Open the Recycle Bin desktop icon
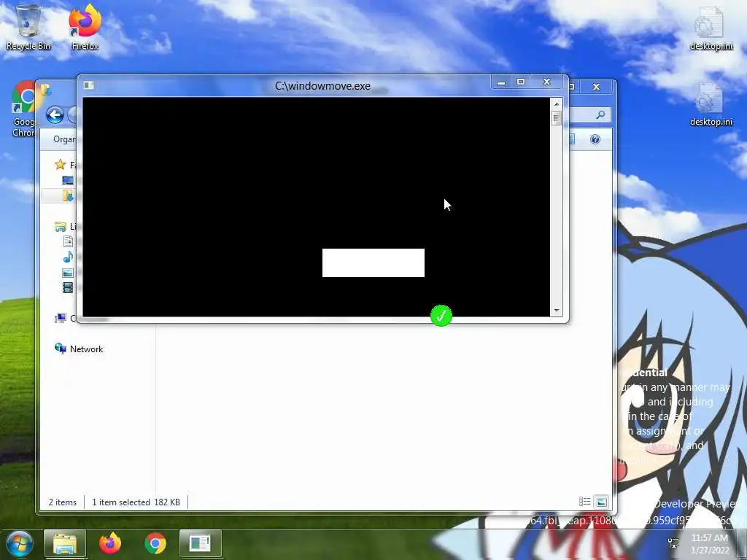Image resolution: width=747 pixels, height=560 pixels. pyautogui.click(x=28, y=26)
